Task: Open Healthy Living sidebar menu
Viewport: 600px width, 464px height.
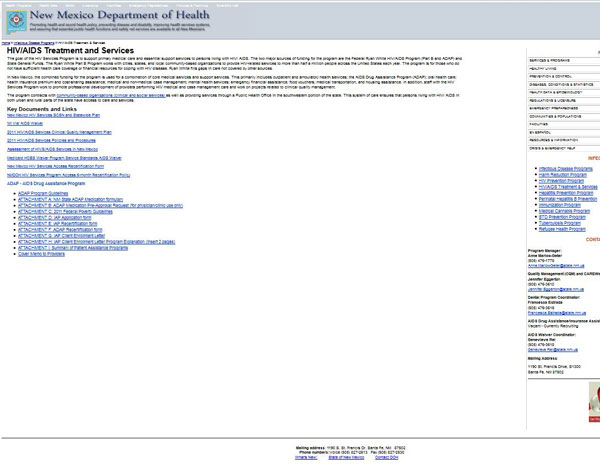Action: [564, 69]
